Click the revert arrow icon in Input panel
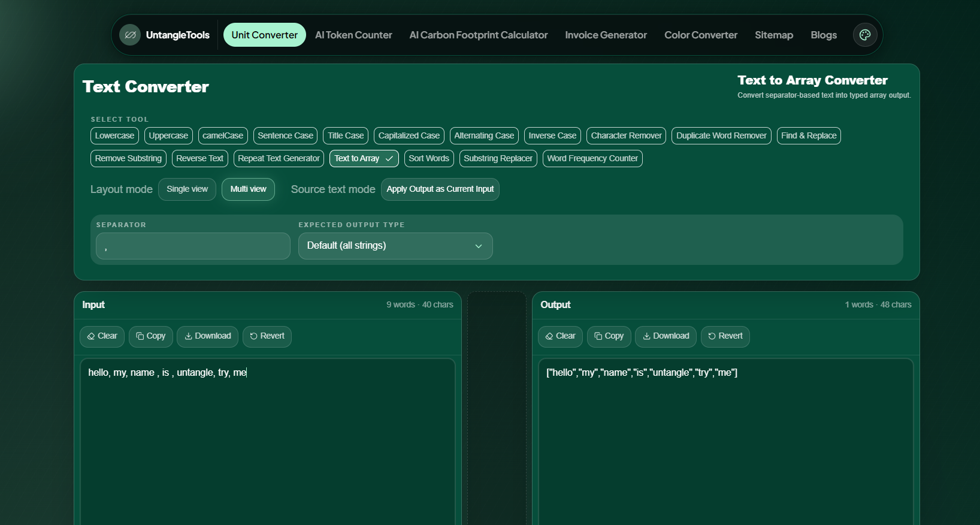This screenshot has height=525, width=980. [x=253, y=336]
